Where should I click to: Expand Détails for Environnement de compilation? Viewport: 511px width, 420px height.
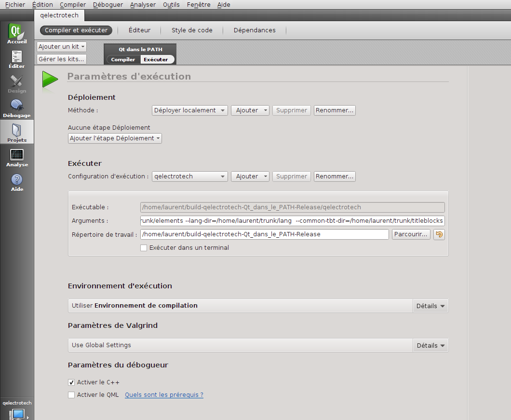click(430, 306)
